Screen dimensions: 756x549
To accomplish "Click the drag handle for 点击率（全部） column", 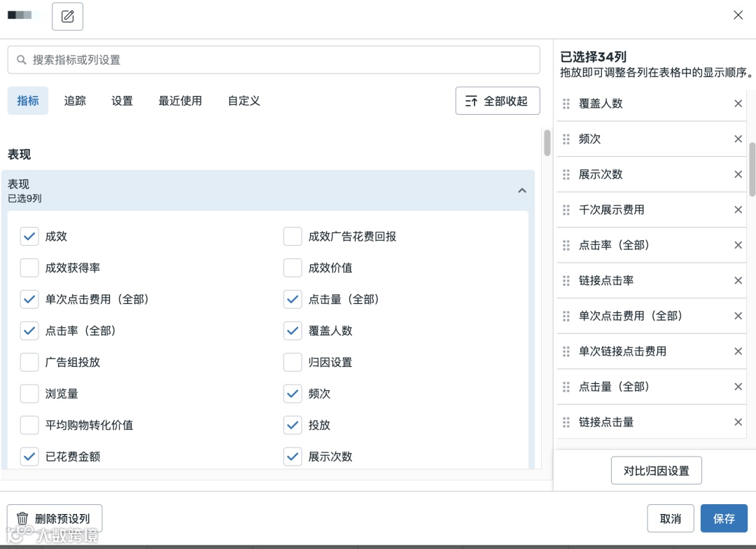I will click(x=566, y=245).
